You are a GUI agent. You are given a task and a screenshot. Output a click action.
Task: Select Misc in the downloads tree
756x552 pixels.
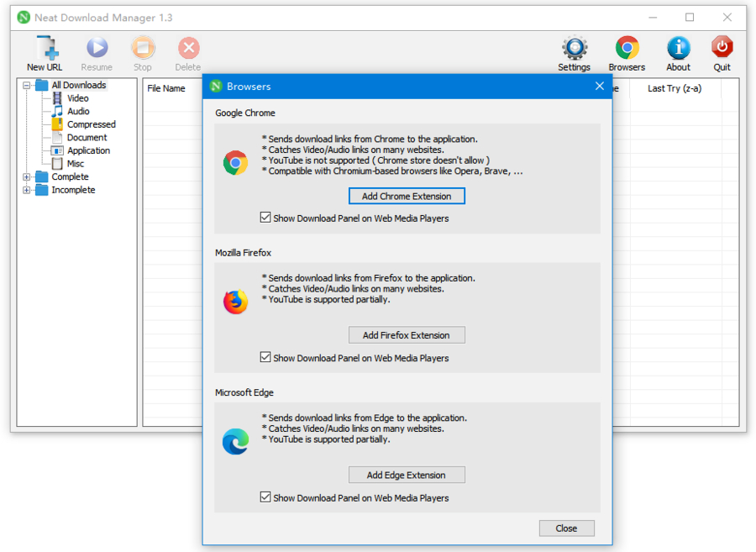click(x=76, y=164)
